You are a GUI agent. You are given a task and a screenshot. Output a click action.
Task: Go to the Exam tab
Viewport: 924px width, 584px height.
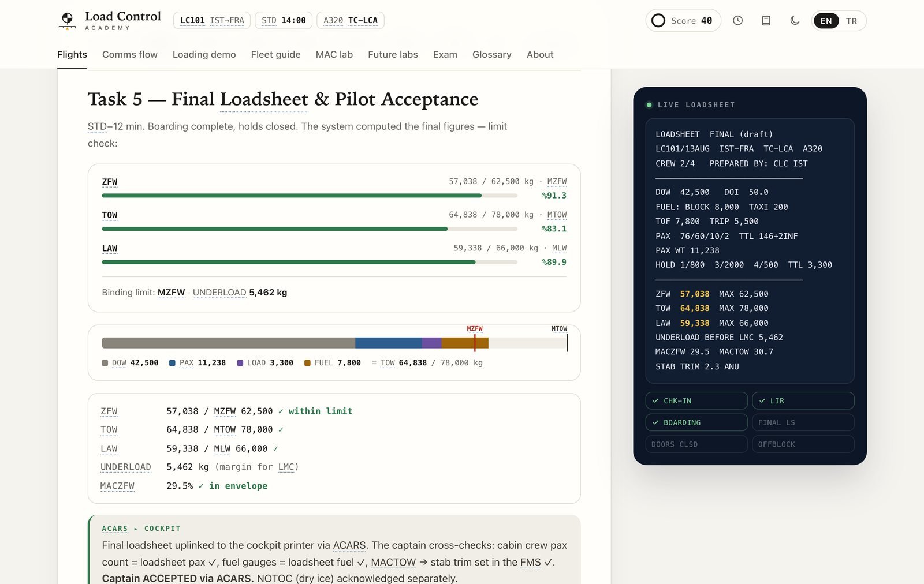pyautogui.click(x=445, y=55)
